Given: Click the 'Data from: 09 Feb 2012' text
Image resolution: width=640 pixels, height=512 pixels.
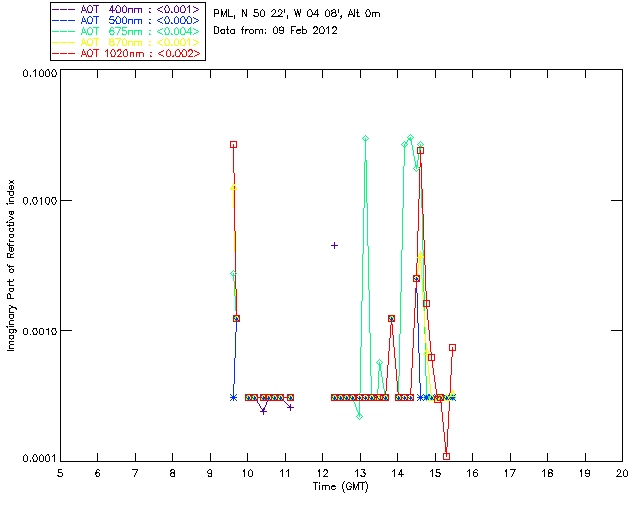Looking at the screenshot, I should click(x=276, y=31).
